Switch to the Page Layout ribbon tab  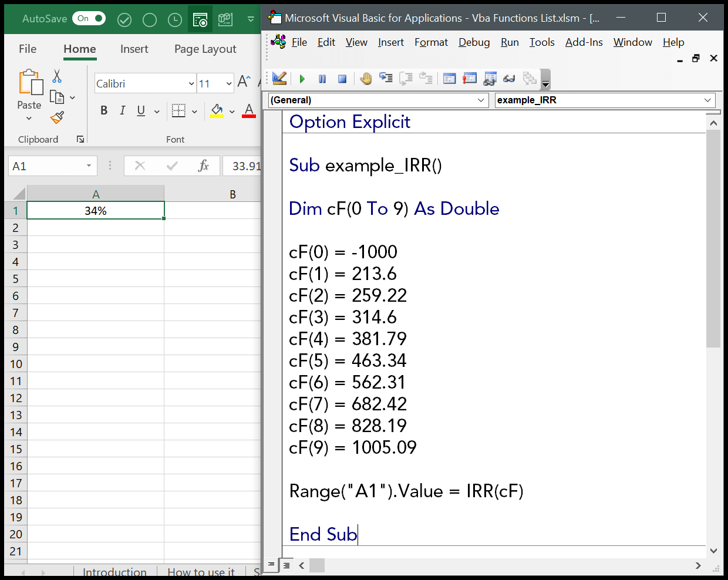click(205, 49)
